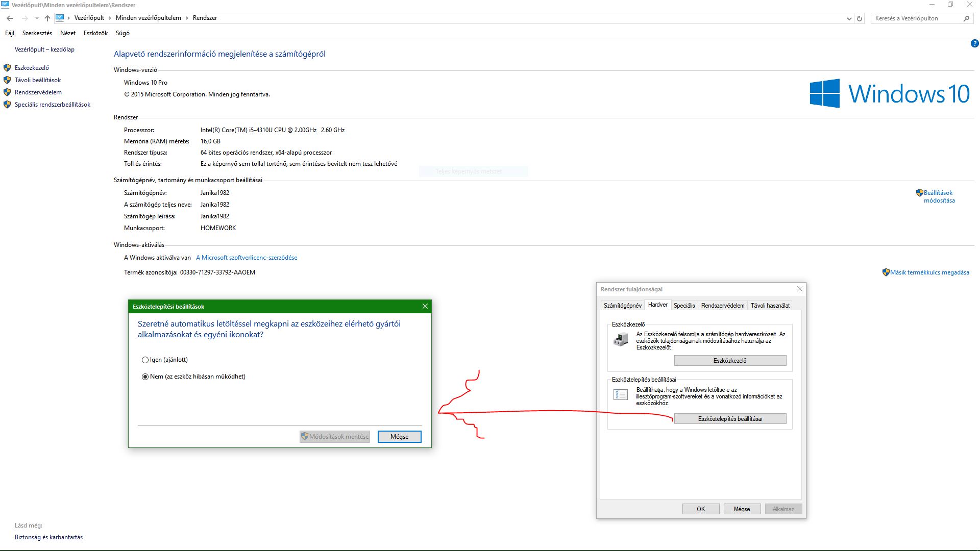Switch to the Rendszervédelem tab
Viewport: 980px width, 551px height.
723,306
